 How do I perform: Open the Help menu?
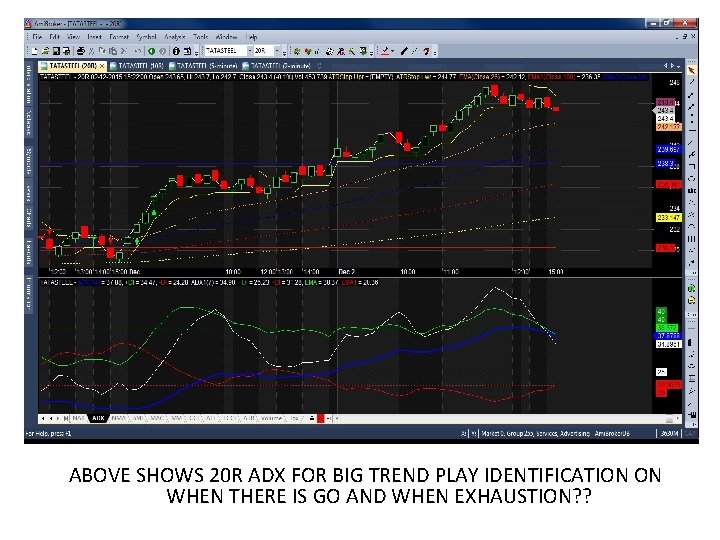click(x=252, y=36)
